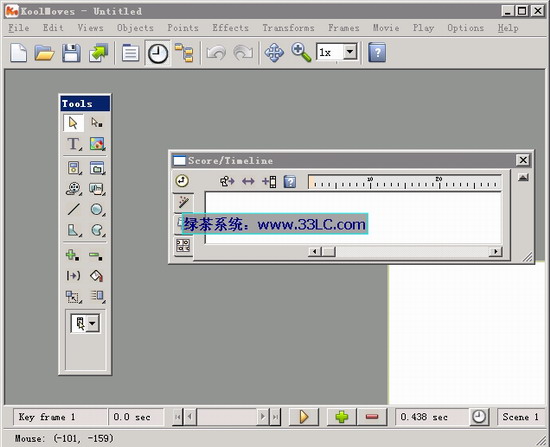Viewport: 550px width, 447px height.
Task: Click the 0.438 sec duration field
Action: point(432,417)
